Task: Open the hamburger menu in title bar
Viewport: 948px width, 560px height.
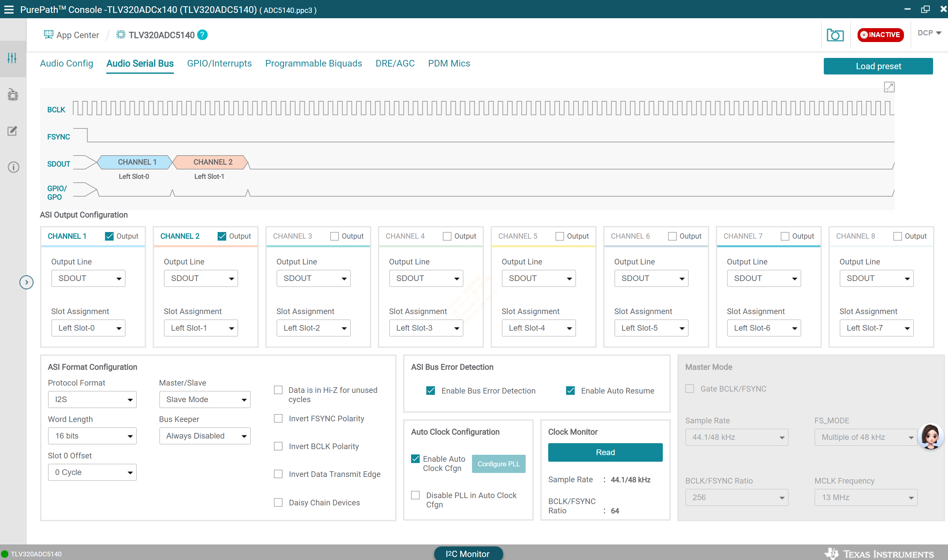Action: coord(9,10)
